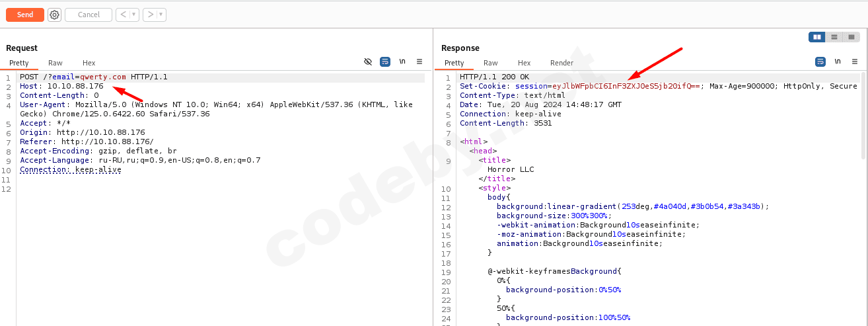Click the -moz-animation CSS line
Screen dimensions: 868x326
coord(591,234)
